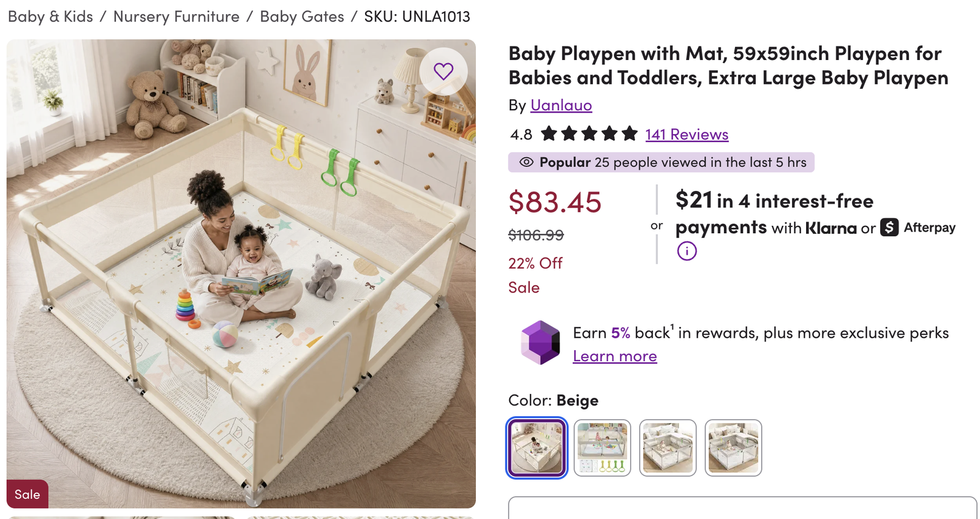Click the purple rewards gem icon
Viewport: 980px width, 519px height.
pos(540,343)
